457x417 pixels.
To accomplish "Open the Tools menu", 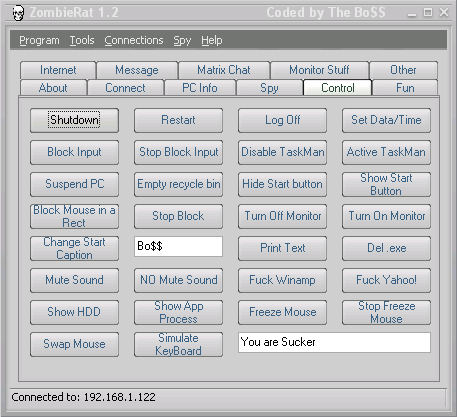I will click(x=82, y=40).
